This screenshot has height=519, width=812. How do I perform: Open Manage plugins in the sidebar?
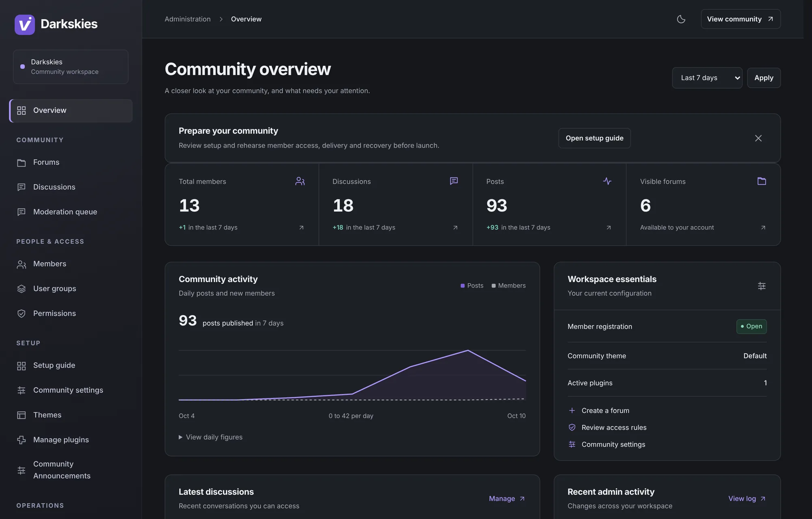71,440
